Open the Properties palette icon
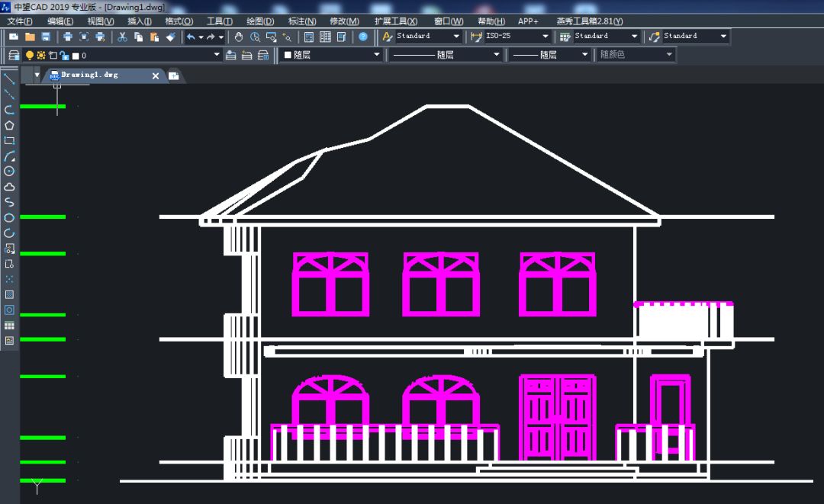The image size is (824, 504). click(x=309, y=37)
